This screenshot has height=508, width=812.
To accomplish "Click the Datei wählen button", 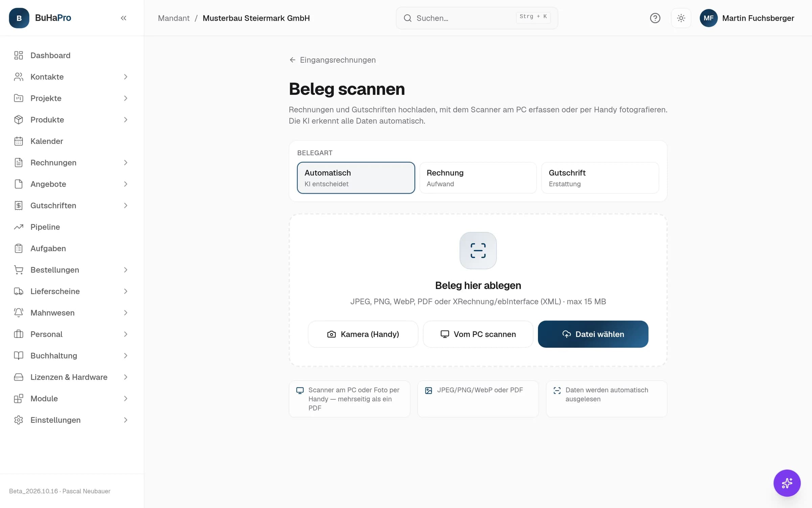I will click(x=593, y=334).
